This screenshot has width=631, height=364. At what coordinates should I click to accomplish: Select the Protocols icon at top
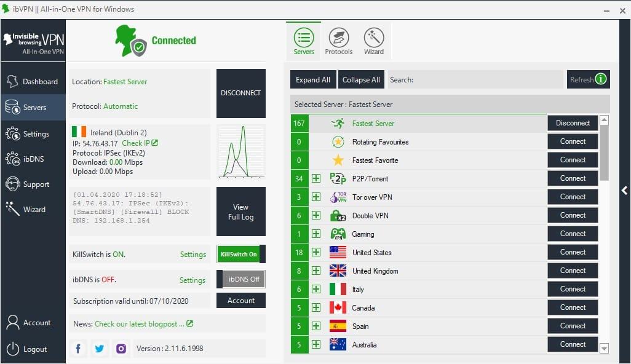338,38
